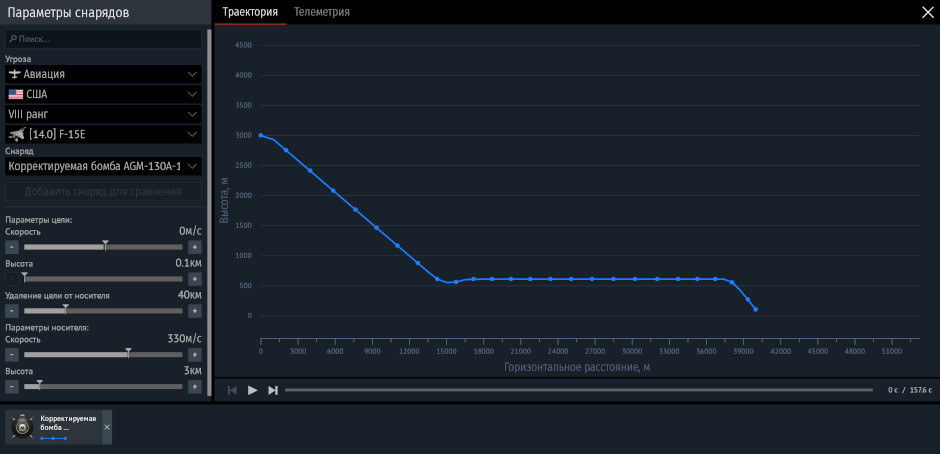Decrease target speed with minus button

(11, 247)
